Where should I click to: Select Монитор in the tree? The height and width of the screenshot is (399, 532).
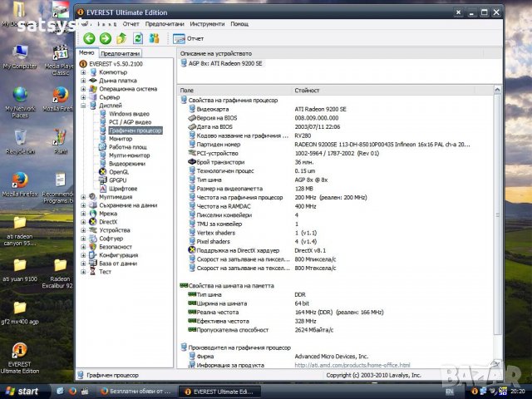pos(121,139)
